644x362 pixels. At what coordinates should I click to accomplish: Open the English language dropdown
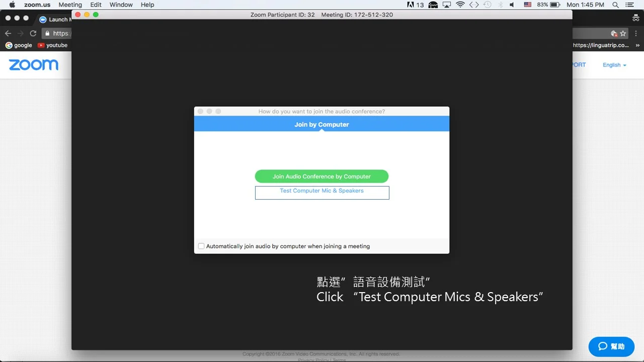pyautogui.click(x=614, y=65)
